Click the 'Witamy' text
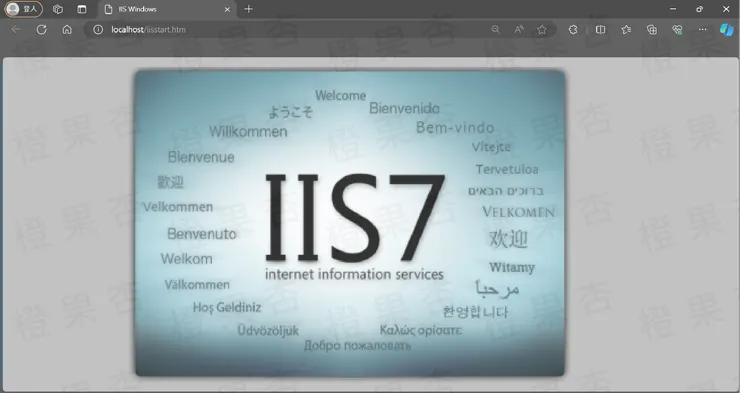The width and height of the screenshot is (740, 393). point(512,268)
